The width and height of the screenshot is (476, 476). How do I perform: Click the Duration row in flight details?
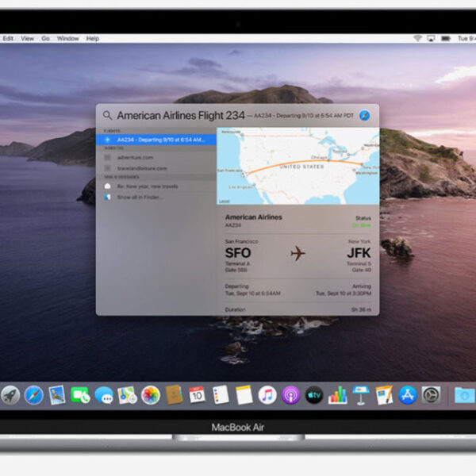click(x=297, y=309)
